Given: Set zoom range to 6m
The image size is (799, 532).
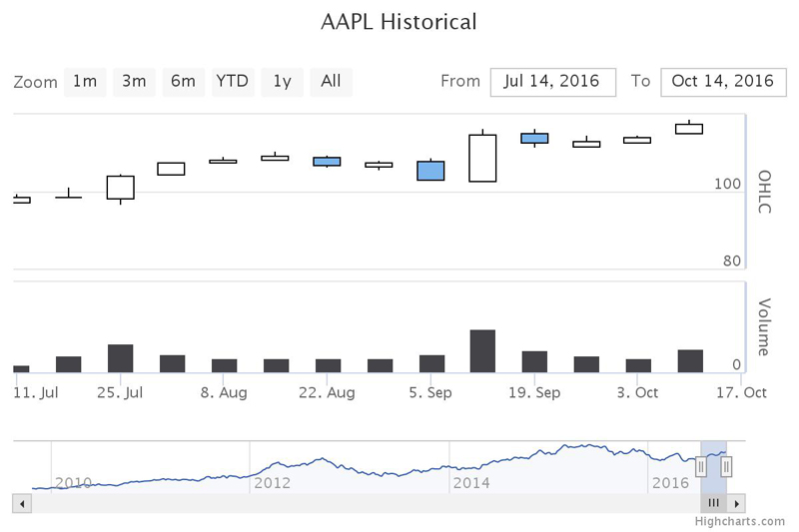Looking at the screenshot, I should pos(184,82).
